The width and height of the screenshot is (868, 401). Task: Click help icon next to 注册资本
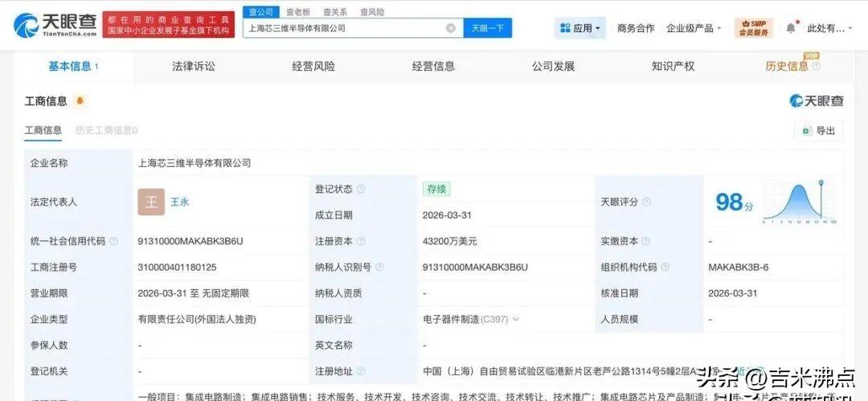[x=361, y=242]
